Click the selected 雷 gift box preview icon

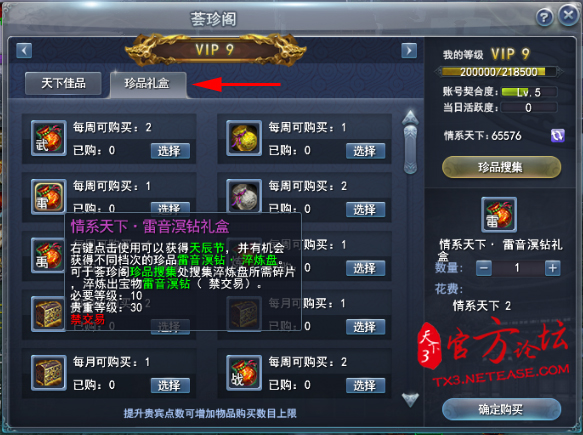point(499,215)
